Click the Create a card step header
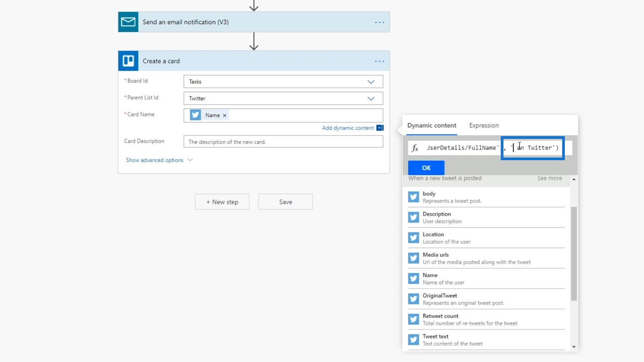The height and width of the screenshot is (362, 644). point(254,61)
